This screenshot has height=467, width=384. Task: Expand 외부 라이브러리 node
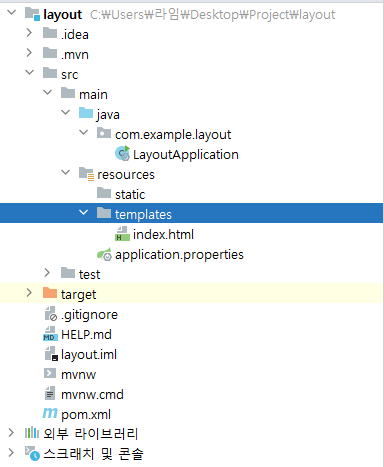coord(11,433)
